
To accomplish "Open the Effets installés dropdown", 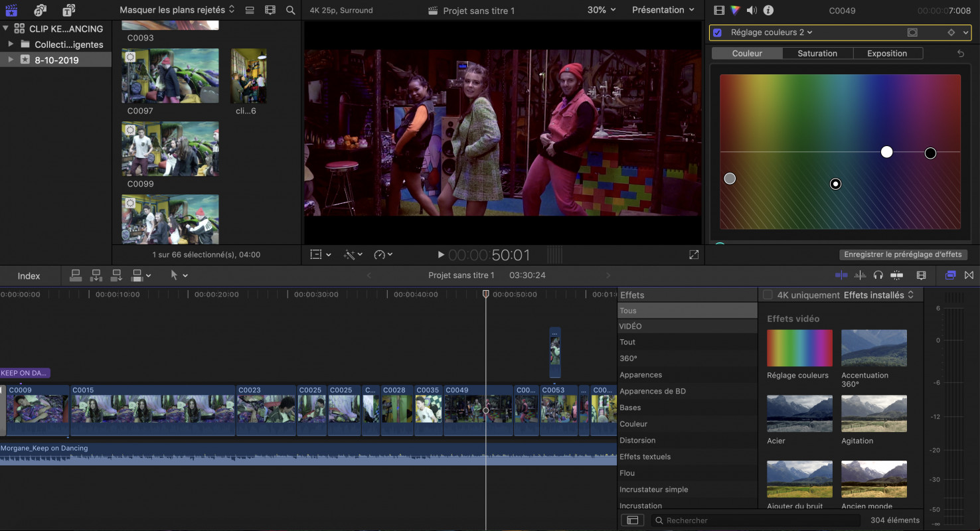I will [x=879, y=295].
